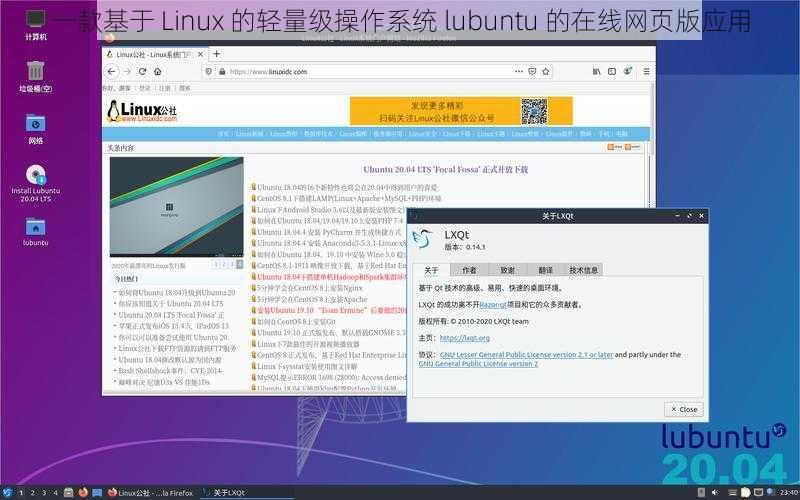
Task: Switch to virtual desktop 1
Action: (21, 493)
